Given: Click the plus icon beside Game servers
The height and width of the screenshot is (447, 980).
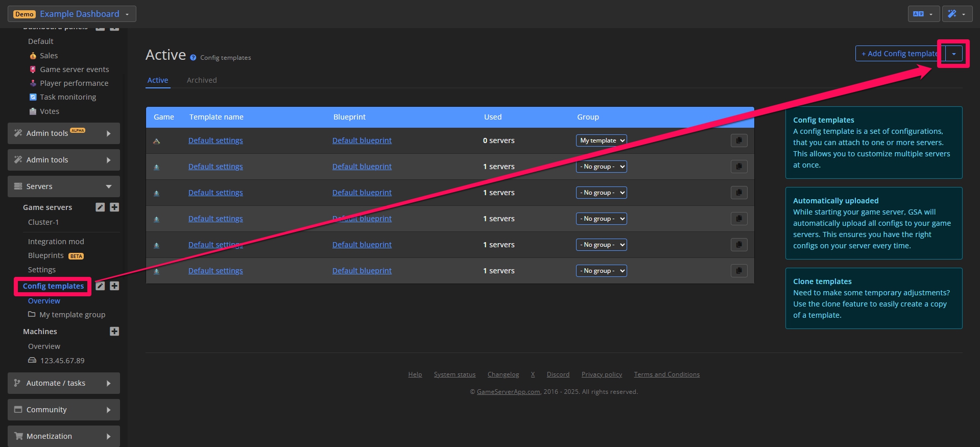Looking at the screenshot, I should pos(114,207).
